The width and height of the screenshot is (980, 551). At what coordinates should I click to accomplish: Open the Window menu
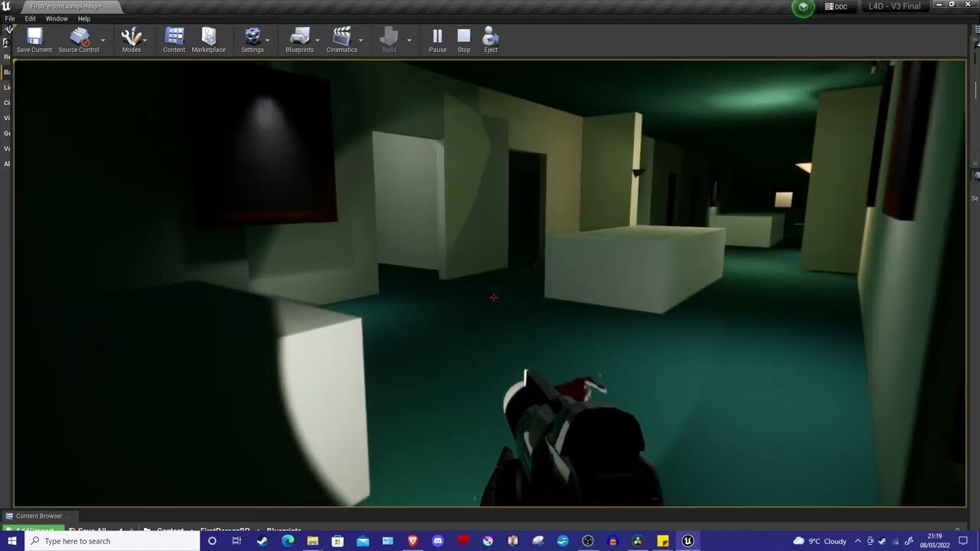[57, 18]
